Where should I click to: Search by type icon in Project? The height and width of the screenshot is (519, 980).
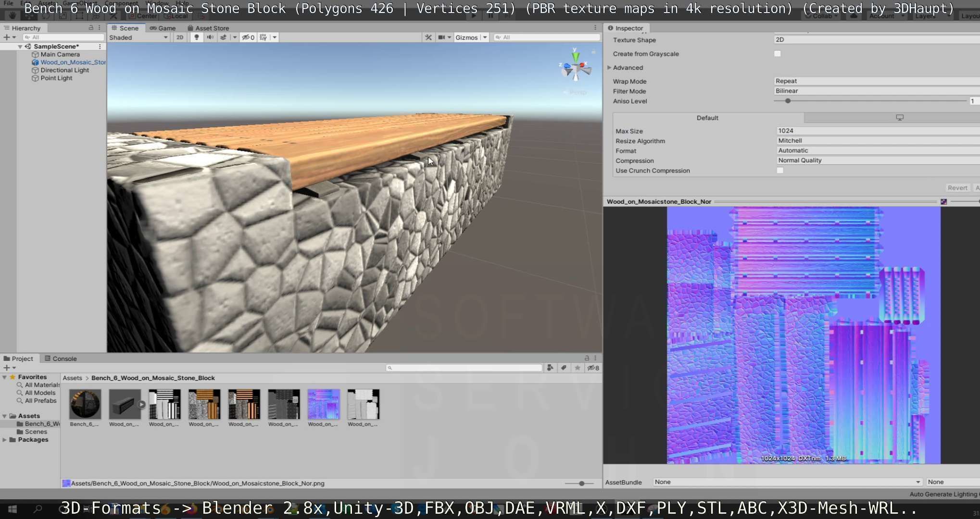click(550, 368)
